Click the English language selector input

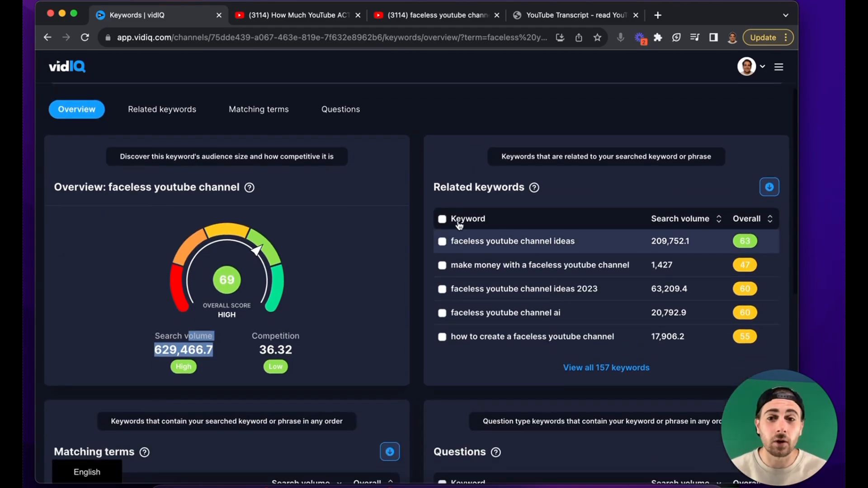point(88,472)
